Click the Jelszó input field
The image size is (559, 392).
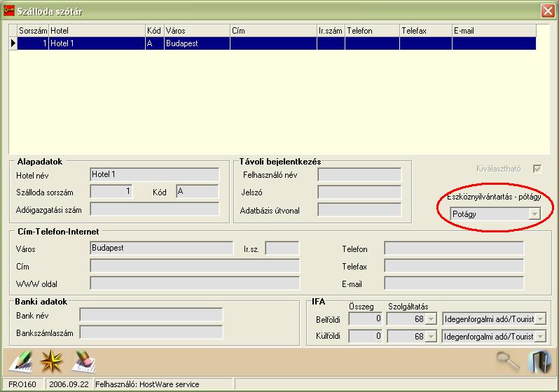tap(359, 192)
